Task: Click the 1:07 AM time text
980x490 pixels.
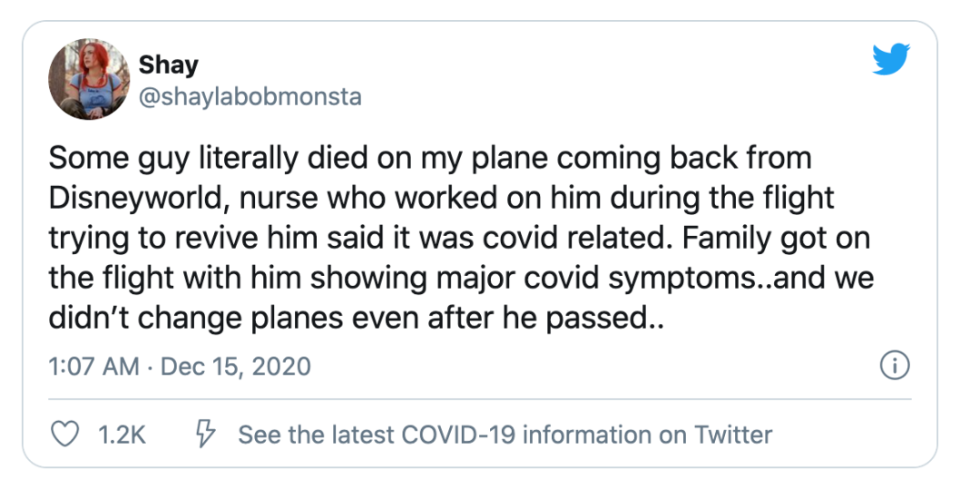Action: coord(93,367)
